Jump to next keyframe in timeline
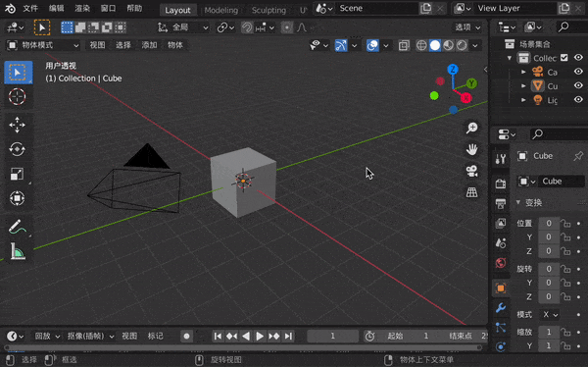 tap(273, 337)
